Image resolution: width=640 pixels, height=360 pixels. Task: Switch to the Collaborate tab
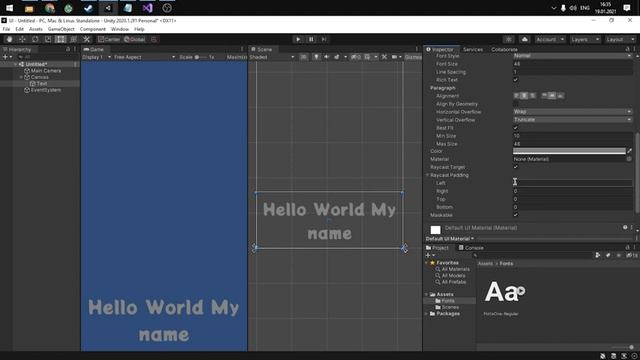[504, 49]
